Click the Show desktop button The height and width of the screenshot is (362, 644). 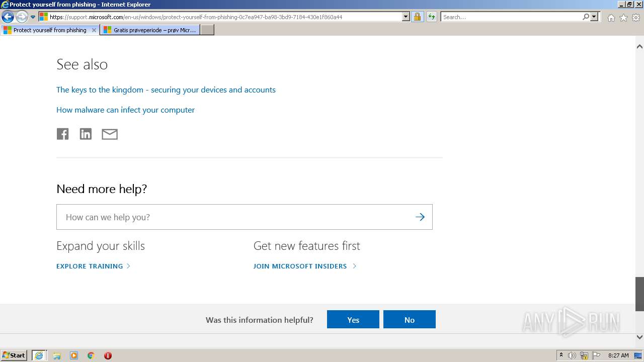coord(638,355)
